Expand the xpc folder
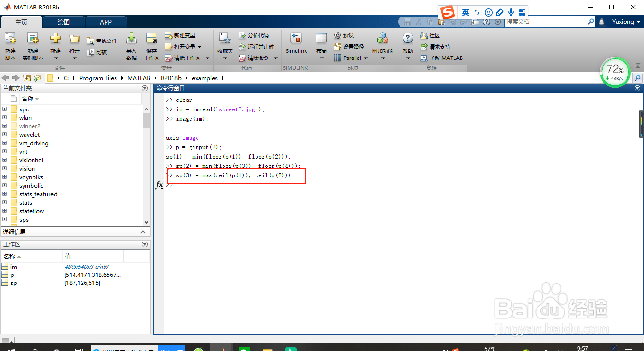The image size is (644, 351). coord(5,109)
